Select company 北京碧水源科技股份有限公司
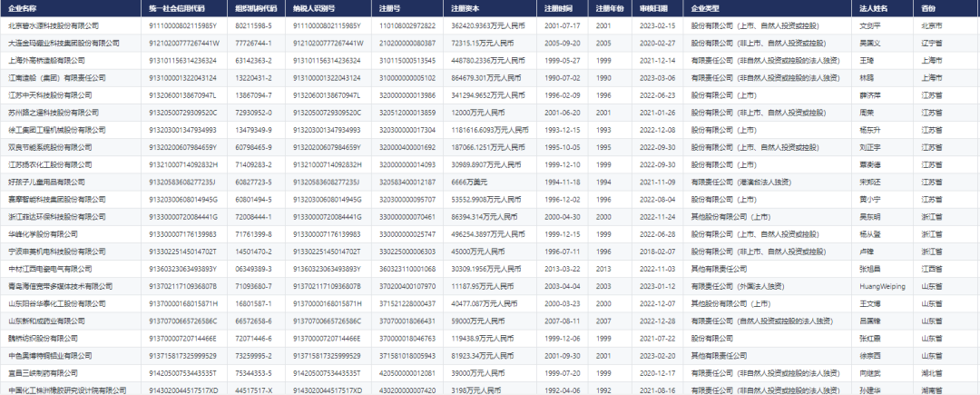The width and height of the screenshot is (980, 395). pyautogui.click(x=54, y=25)
